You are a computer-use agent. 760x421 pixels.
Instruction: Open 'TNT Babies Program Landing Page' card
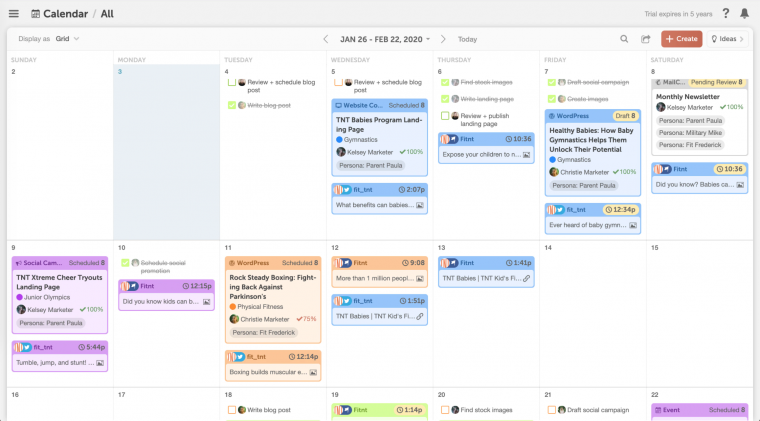(379, 125)
